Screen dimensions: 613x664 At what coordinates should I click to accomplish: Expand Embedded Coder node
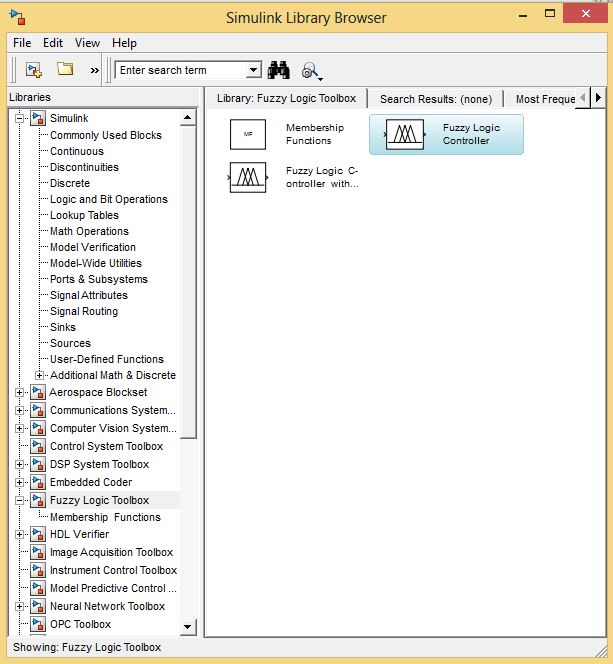click(19, 482)
